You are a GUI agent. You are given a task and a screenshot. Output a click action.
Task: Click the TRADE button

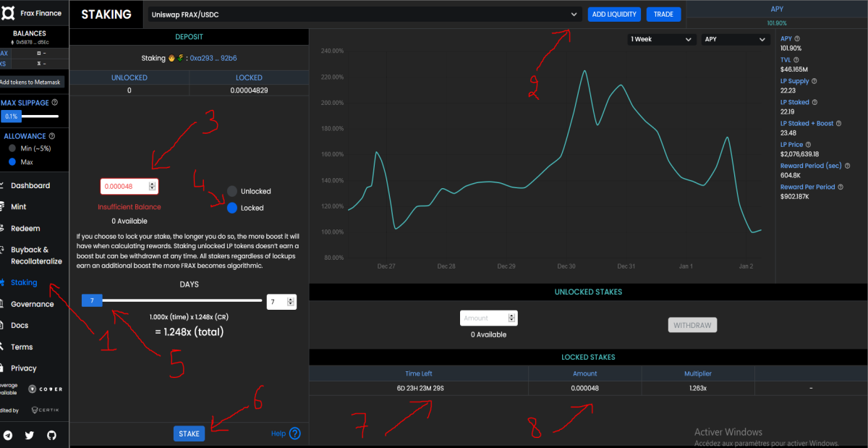(663, 14)
